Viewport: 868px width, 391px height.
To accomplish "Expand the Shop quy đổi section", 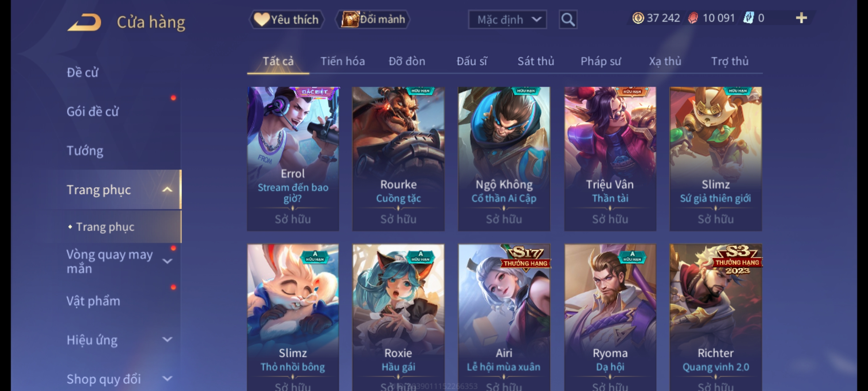I will point(167,379).
